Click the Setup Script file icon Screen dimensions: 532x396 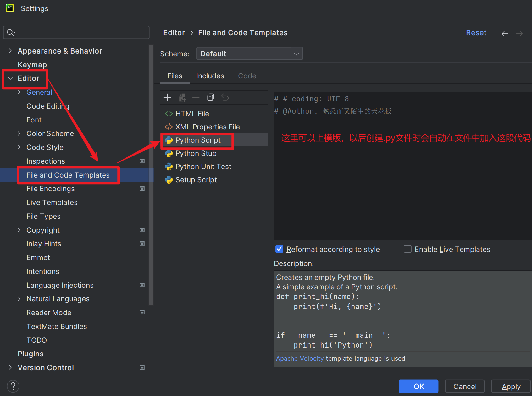[169, 180]
